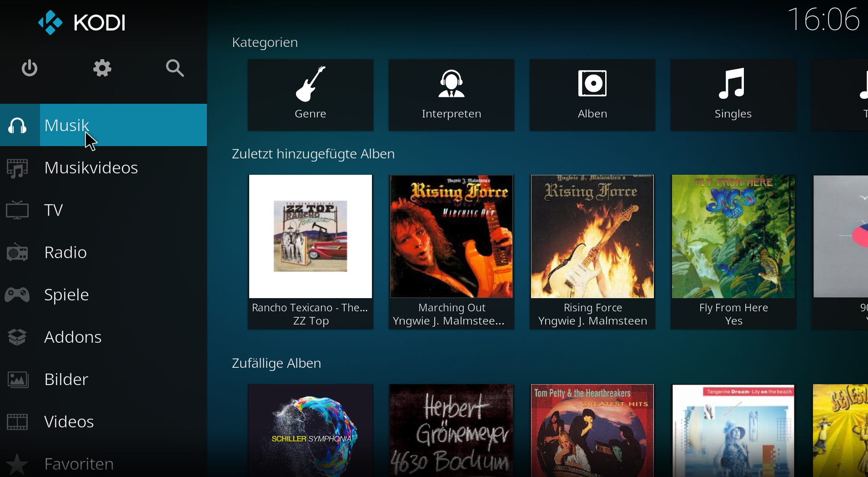Click the "Zuletzt hinzugefügte Alben" heading
Screen dimensions: 868x477
pos(313,154)
